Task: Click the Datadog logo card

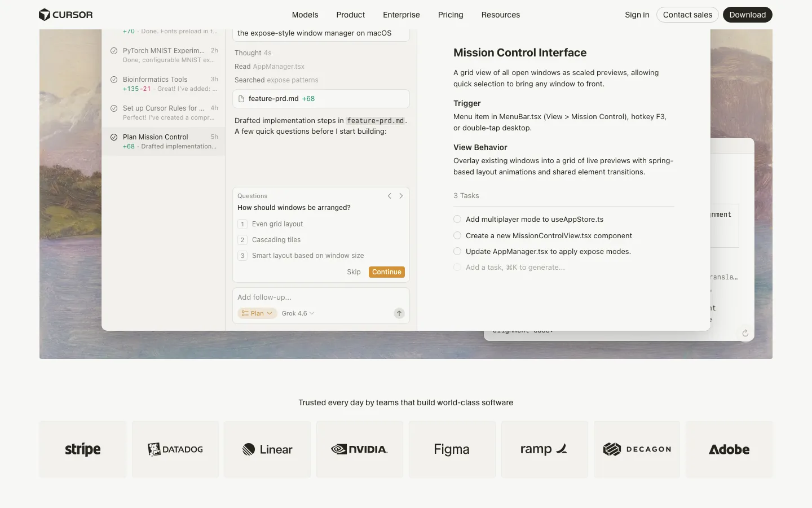Action: click(175, 449)
